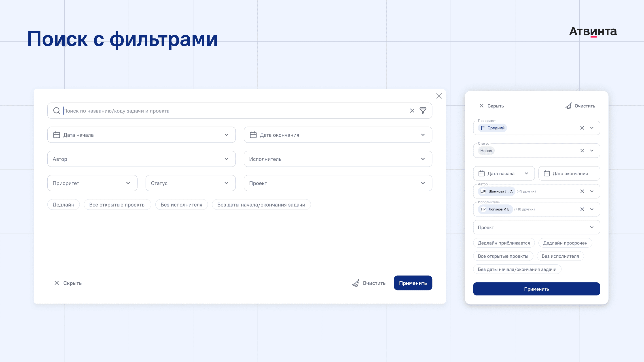Viewport: 644px width, 362px height.
Task: Click the broom icon next to Очистить in left panel
Action: tap(356, 283)
